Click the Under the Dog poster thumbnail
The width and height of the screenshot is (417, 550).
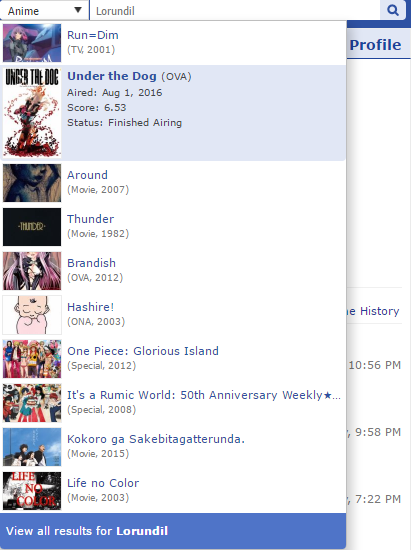pos(32,113)
